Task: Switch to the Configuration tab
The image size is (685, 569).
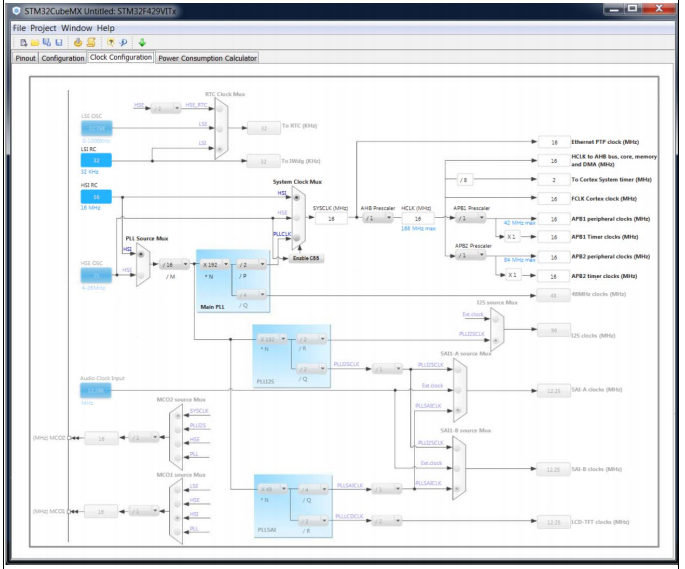Action: click(62, 58)
